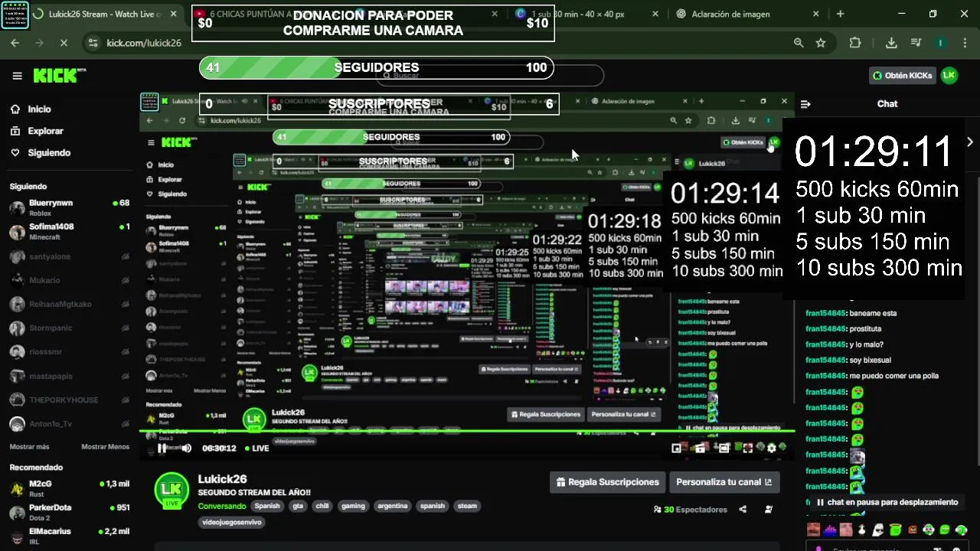This screenshot has height=551, width=980.
Task: Switch to the Lukick26 Stream tab
Action: pyautogui.click(x=103, y=14)
